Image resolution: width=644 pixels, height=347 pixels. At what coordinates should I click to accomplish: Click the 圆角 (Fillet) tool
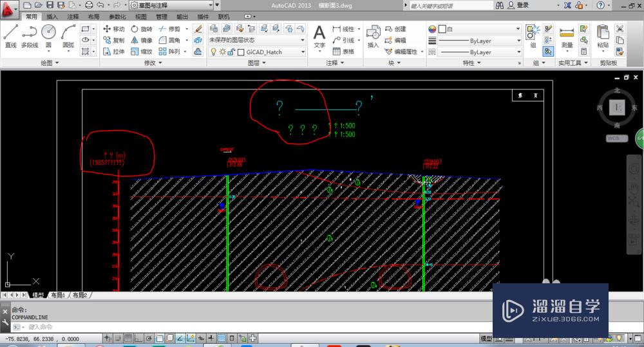tap(169, 41)
